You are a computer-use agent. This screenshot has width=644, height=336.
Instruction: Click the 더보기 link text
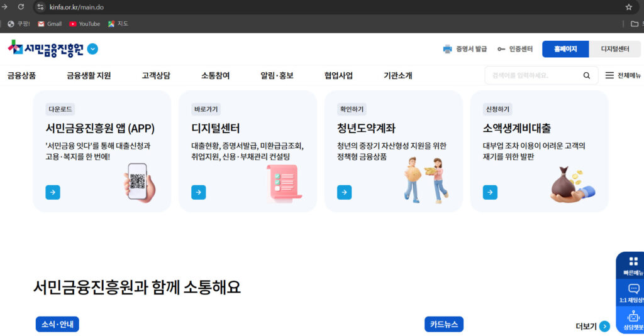coord(586,326)
